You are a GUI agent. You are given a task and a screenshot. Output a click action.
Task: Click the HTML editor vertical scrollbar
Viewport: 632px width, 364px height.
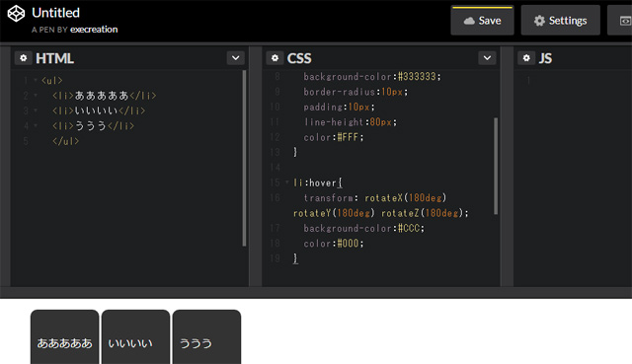tap(244, 158)
